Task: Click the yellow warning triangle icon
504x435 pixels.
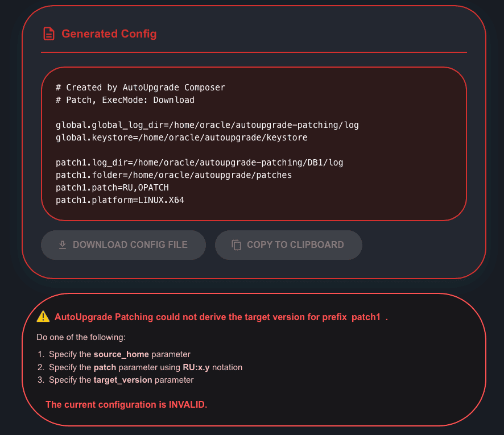Action: click(43, 317)
